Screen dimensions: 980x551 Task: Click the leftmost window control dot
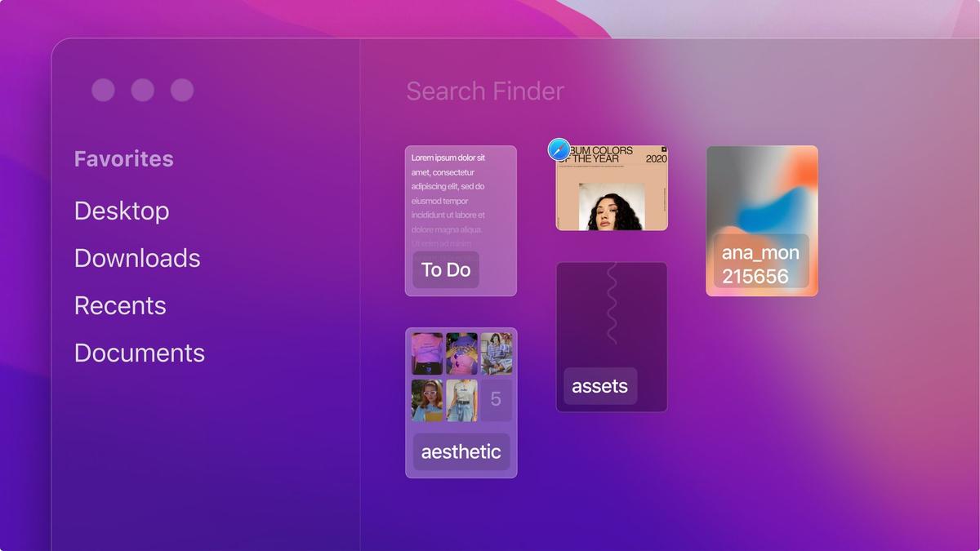(103, 90)
